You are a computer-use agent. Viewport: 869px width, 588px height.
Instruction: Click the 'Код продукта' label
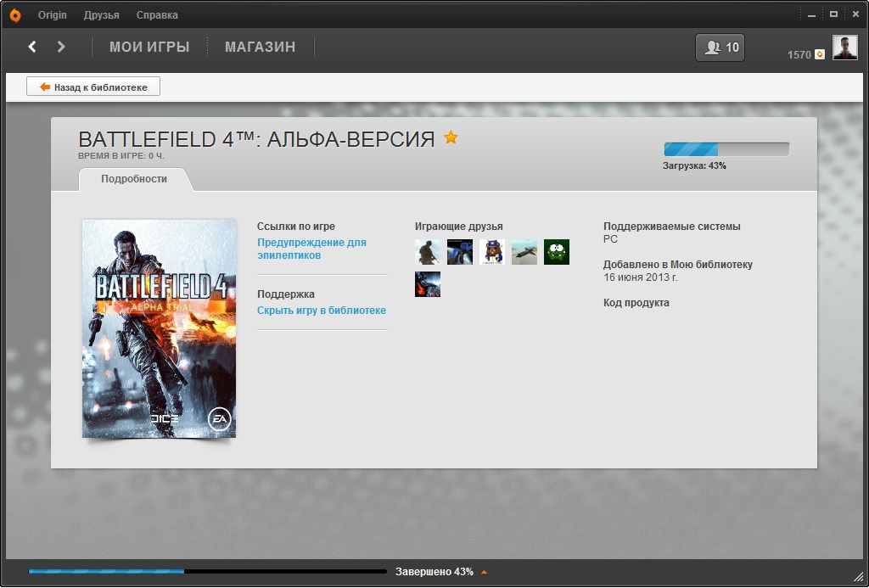point(636,303)
